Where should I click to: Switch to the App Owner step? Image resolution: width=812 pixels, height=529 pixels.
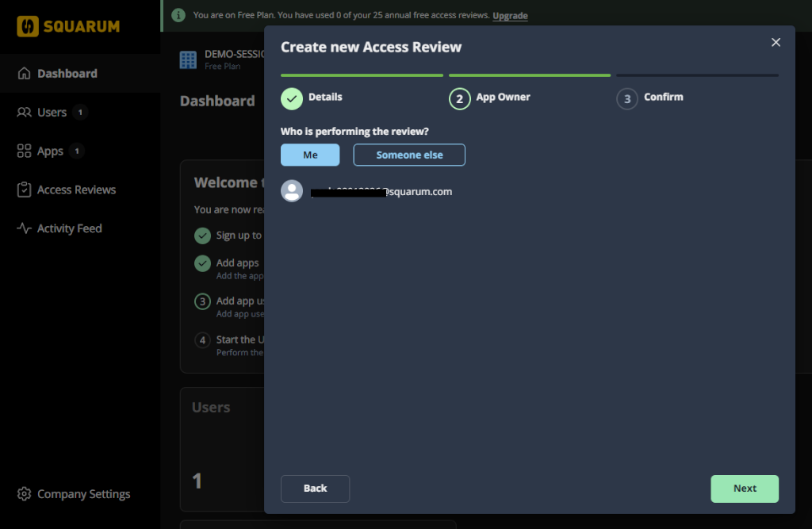[459, 98]
